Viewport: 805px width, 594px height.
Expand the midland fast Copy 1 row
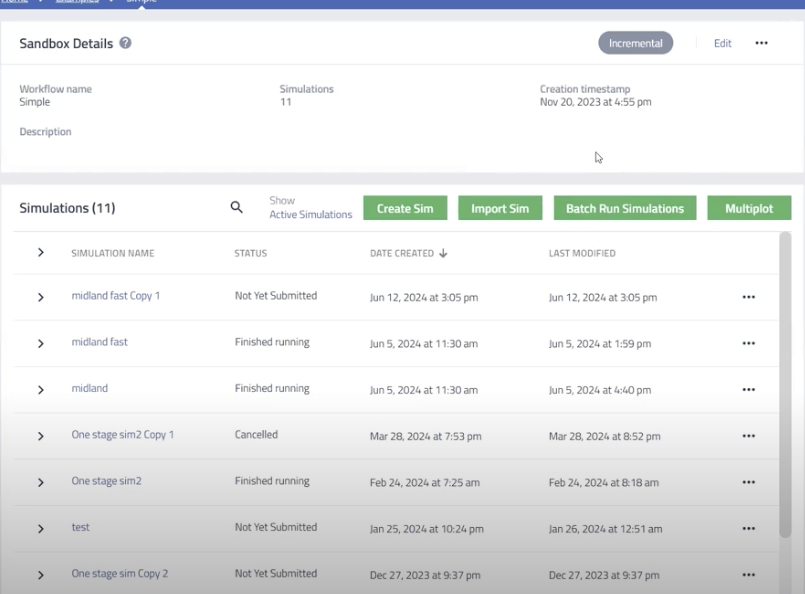point(41,297)
